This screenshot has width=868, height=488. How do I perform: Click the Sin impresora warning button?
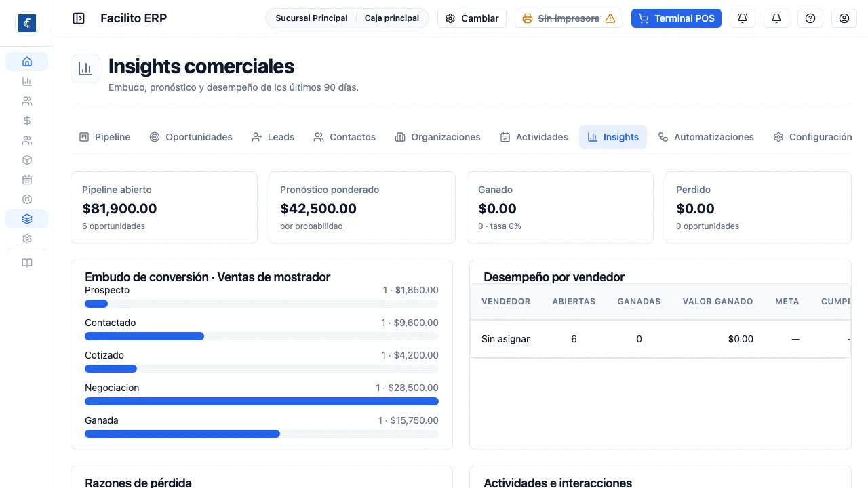[x=569, y=18]
